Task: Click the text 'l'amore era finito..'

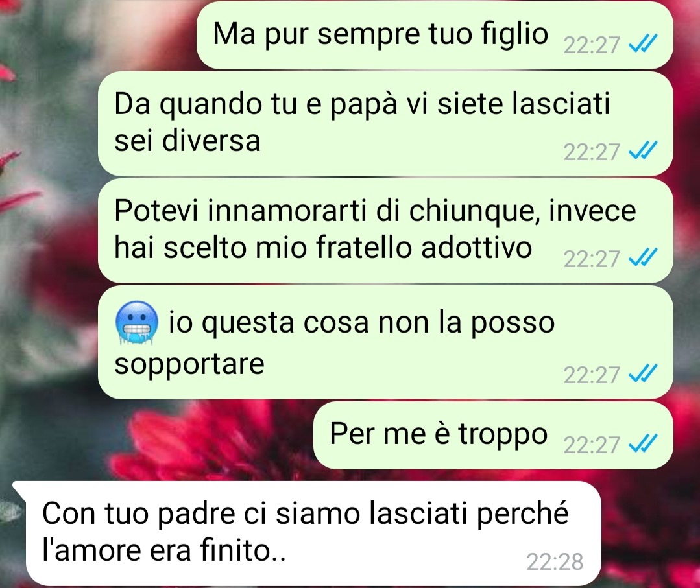Action: [x=164, y=550]
